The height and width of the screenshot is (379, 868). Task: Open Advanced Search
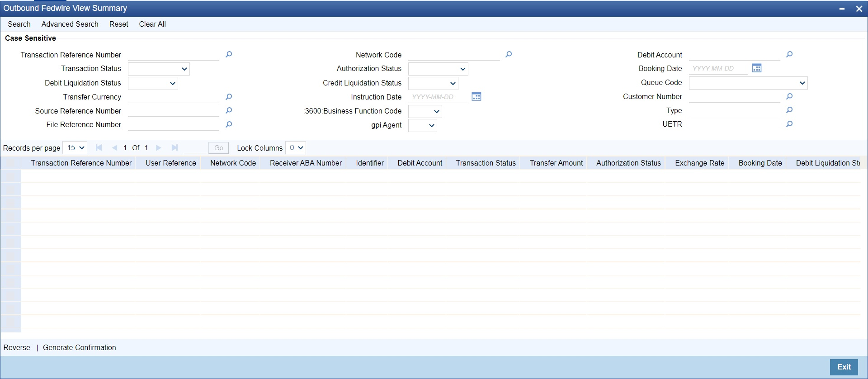70,24
